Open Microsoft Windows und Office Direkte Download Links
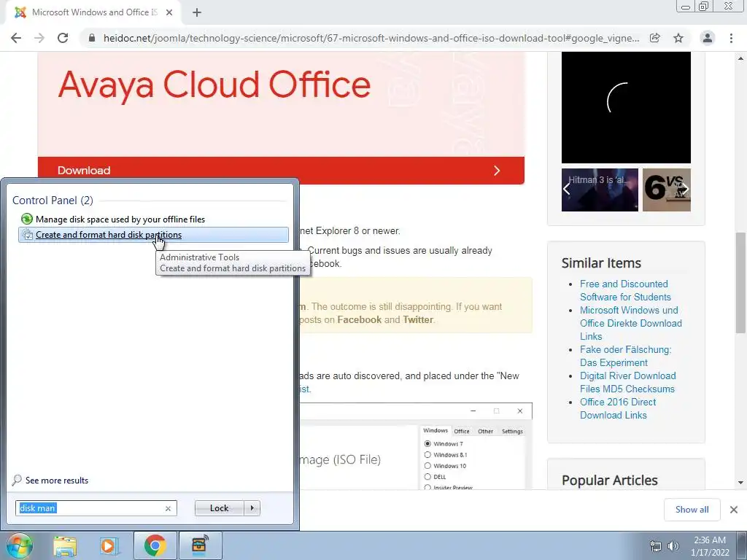The image size is (747, 560). 631,323
